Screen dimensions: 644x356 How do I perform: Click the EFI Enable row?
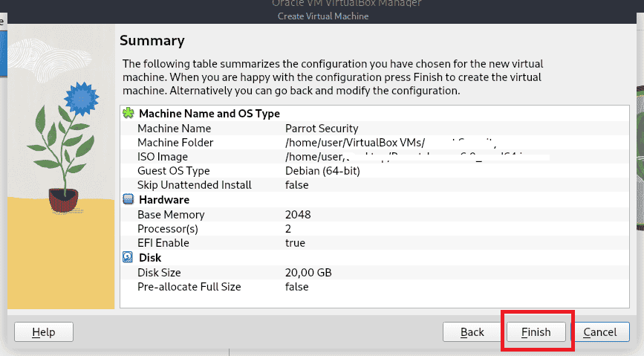[163, 243]
